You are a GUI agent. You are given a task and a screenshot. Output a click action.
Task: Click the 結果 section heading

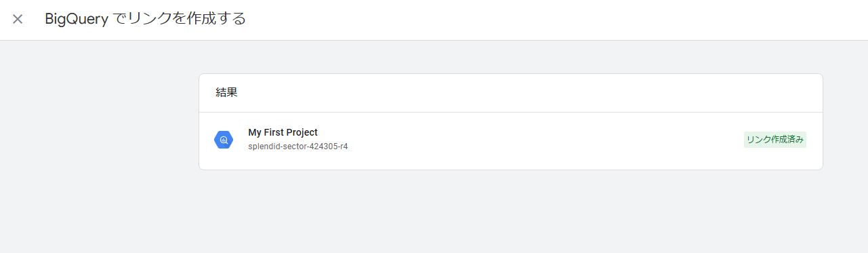[x=226, y=93]
